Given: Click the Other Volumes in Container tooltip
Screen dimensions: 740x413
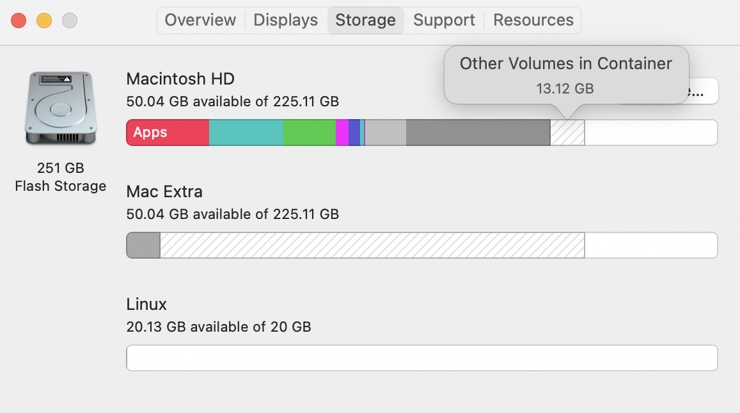Looking at the screenshot, I should click(x=566, y=76).
